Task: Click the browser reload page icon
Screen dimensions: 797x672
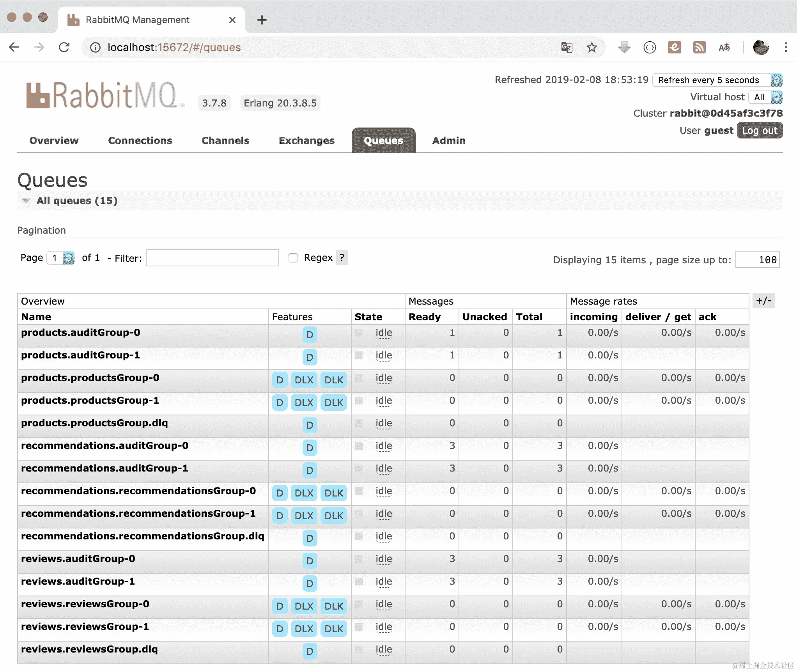Action: 64,47
